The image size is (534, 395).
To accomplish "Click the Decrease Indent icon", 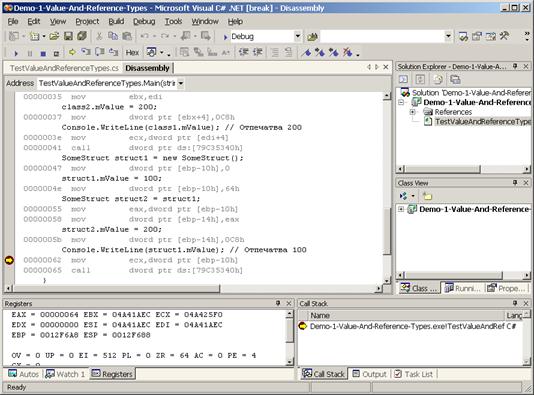I will [244, 52].
